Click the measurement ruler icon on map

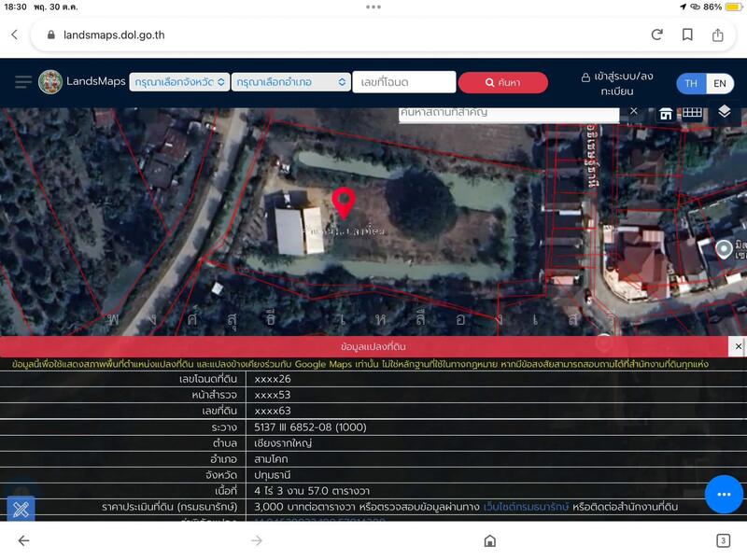point(692,113)
